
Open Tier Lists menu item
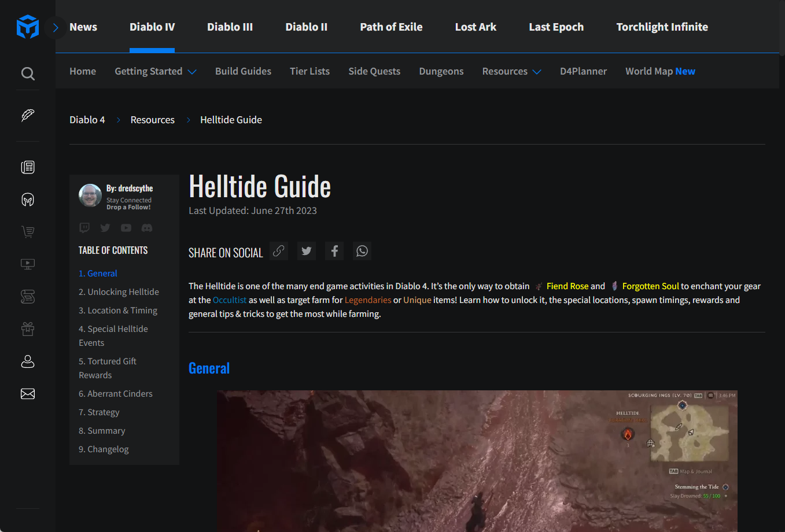pyautogui.click(x=309, y=71)
